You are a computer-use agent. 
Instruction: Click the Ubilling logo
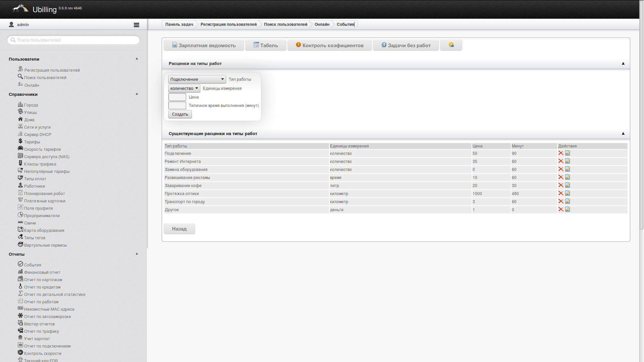[x=20, y=8]
